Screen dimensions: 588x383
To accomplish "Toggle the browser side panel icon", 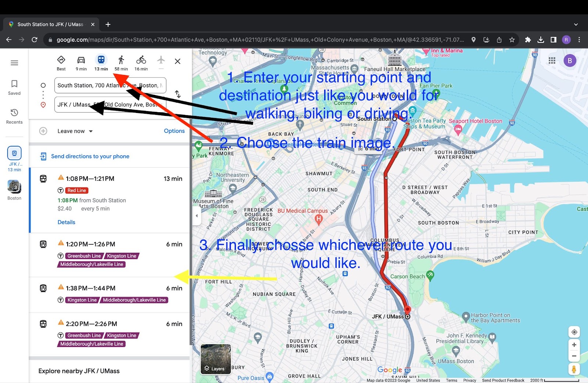I will click(553, 40).
